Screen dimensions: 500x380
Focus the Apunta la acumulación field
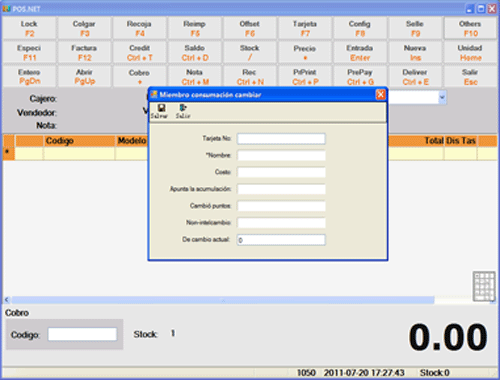(281, 189)
